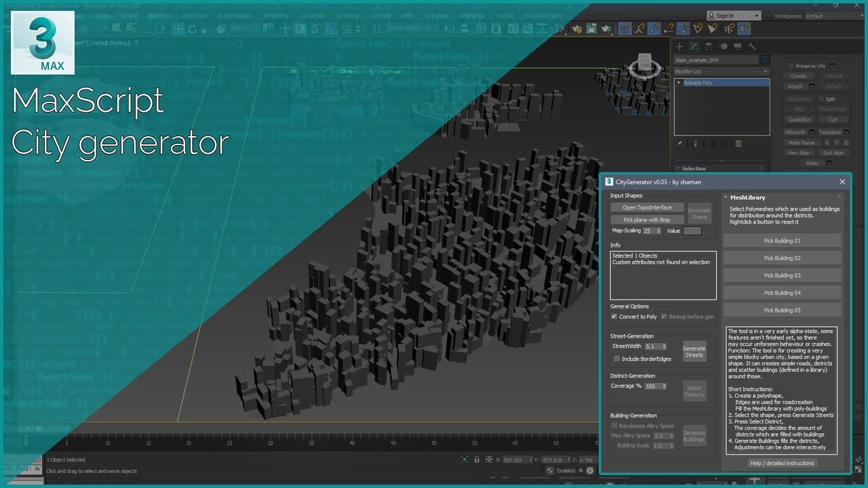Open the Modify tab in command panel
Viewport: 868px width, 488px height.
[x=694, y=47]
